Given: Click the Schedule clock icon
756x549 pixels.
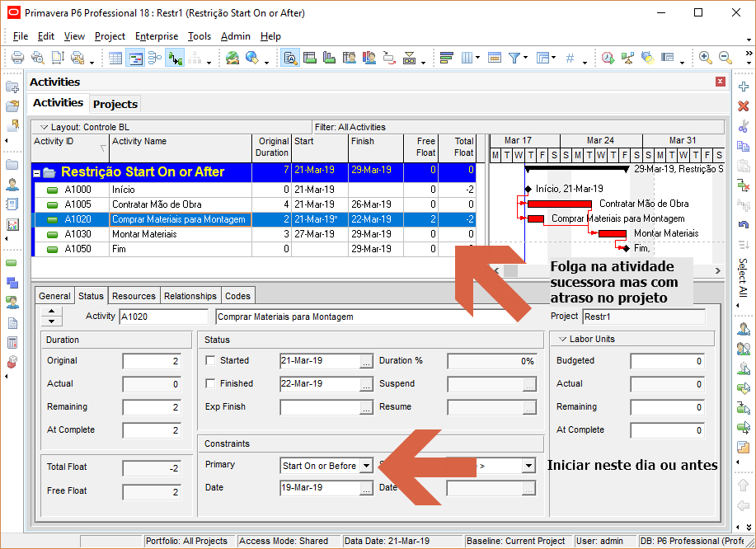Looking at the screenshot, I should click(x=608, y=59).
